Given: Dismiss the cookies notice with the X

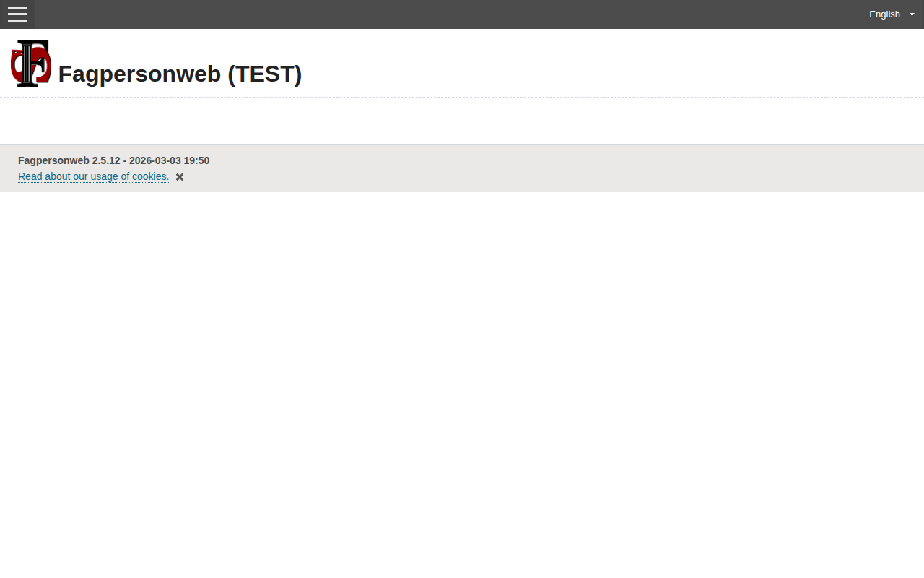Looking at the screenshot, I should coord(179,177).
